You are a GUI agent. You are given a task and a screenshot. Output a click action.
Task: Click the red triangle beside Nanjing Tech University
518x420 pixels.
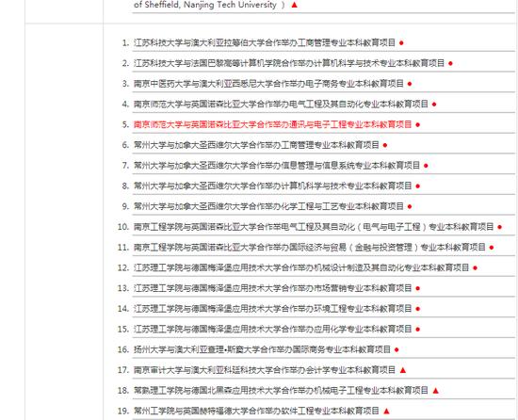tap(295, 5)
